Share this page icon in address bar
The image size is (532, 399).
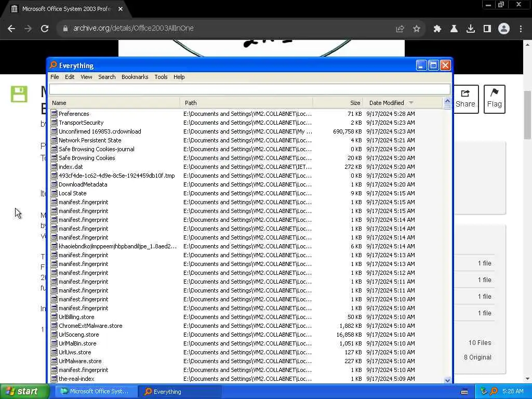pos(400,29)
